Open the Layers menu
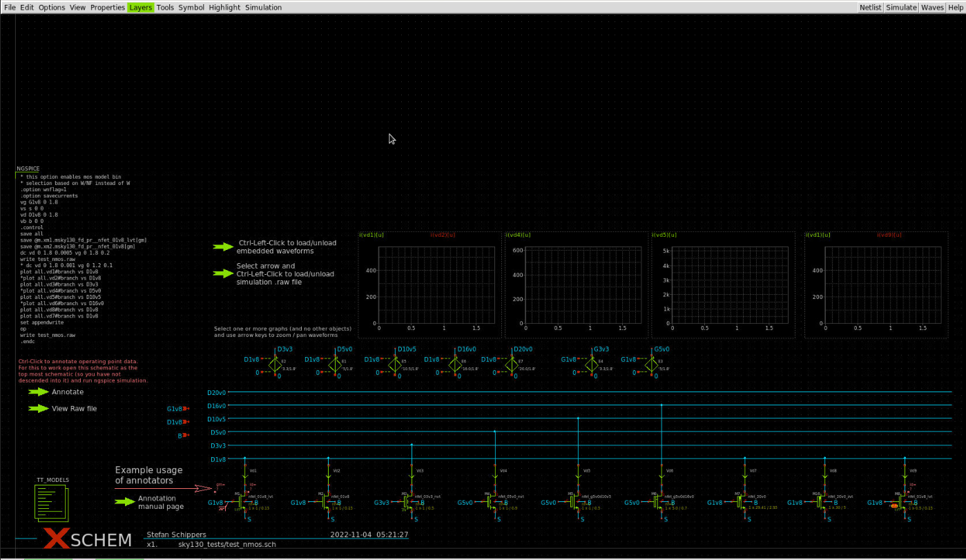 (x=140, y=7)
